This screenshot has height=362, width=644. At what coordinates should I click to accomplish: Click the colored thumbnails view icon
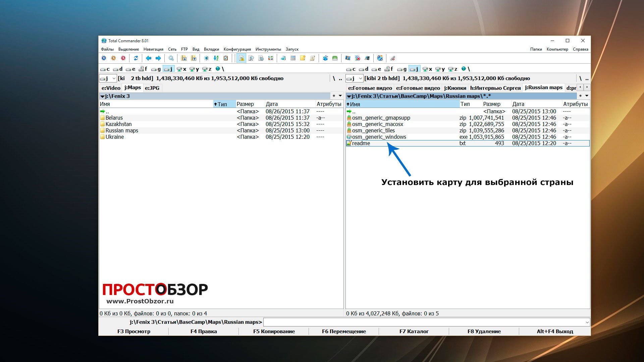click(x=270, y=58)
